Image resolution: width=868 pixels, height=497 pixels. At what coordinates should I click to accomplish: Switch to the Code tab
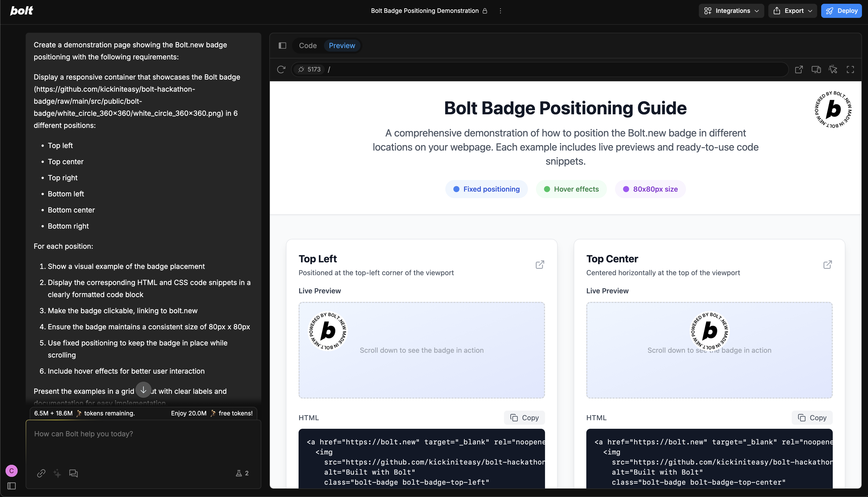(308, 45)
